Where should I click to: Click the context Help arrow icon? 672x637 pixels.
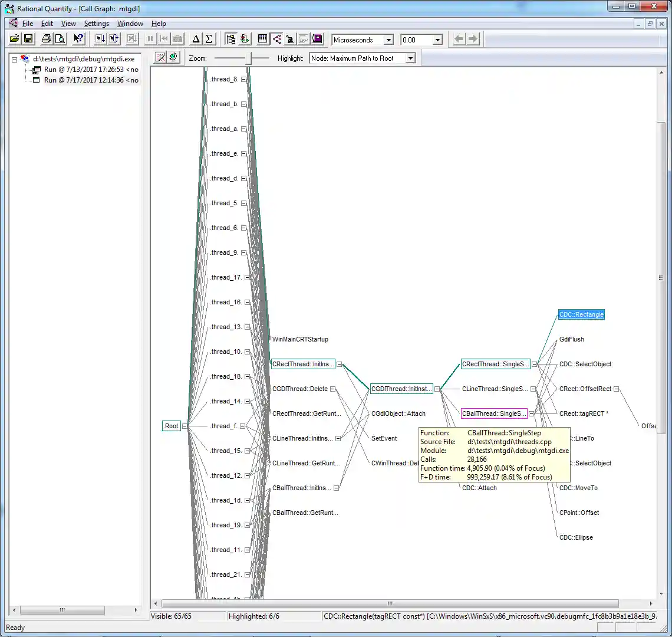[78, 40]
